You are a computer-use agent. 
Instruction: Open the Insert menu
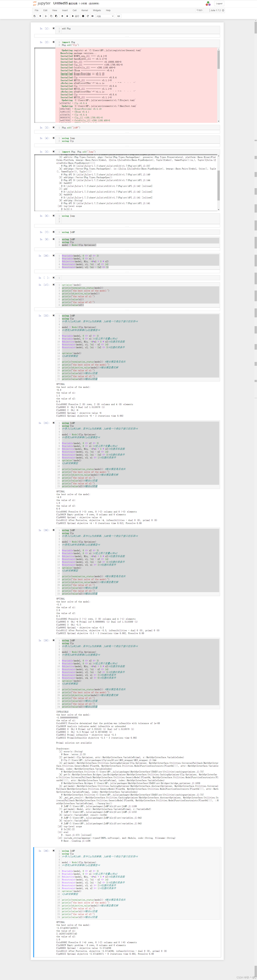65,10
